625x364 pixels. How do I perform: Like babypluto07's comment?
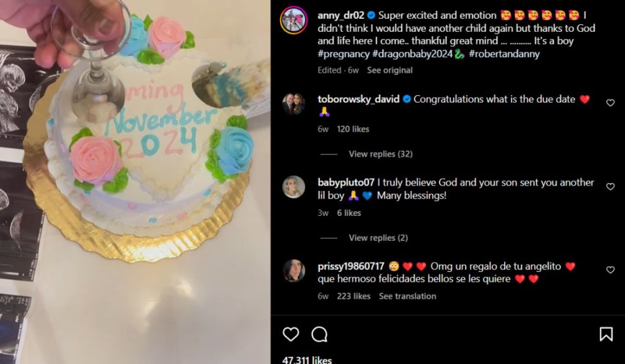610,187
